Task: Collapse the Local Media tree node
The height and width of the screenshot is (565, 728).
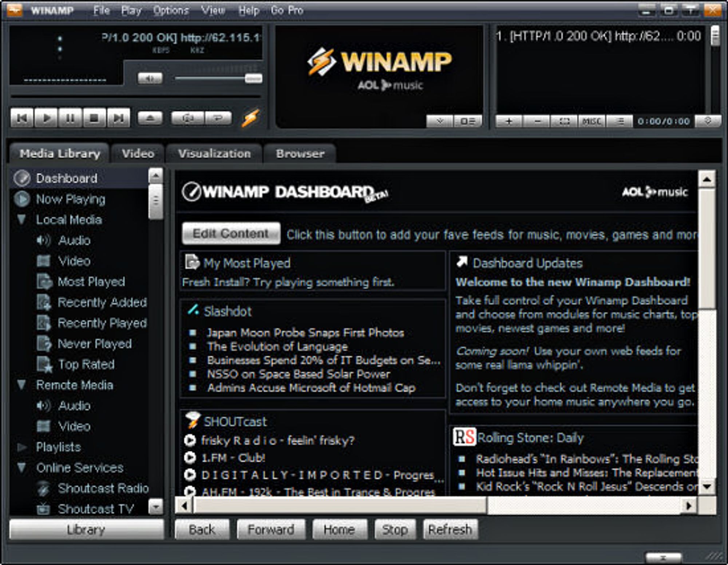Action: [x=21, y=219]
